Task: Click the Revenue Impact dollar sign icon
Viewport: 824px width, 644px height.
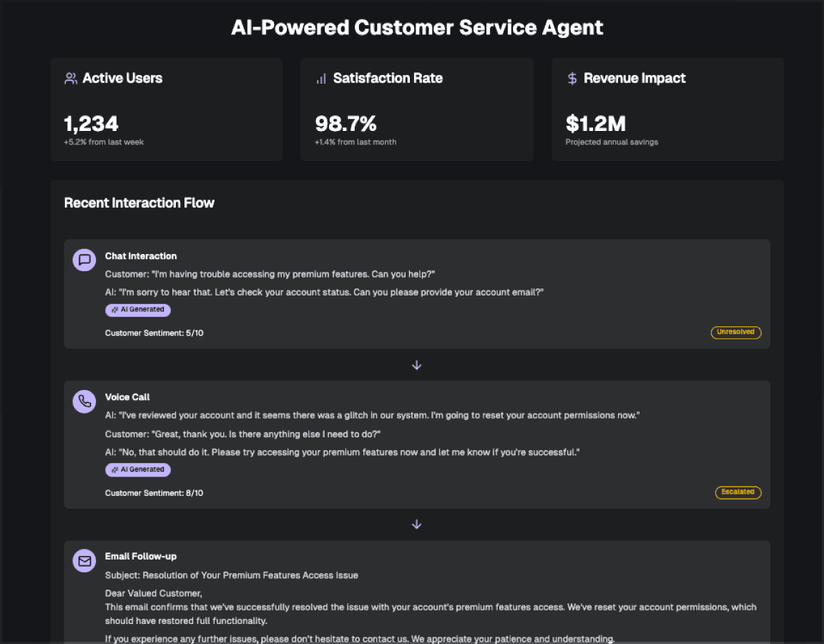Action: coord(572,79)
